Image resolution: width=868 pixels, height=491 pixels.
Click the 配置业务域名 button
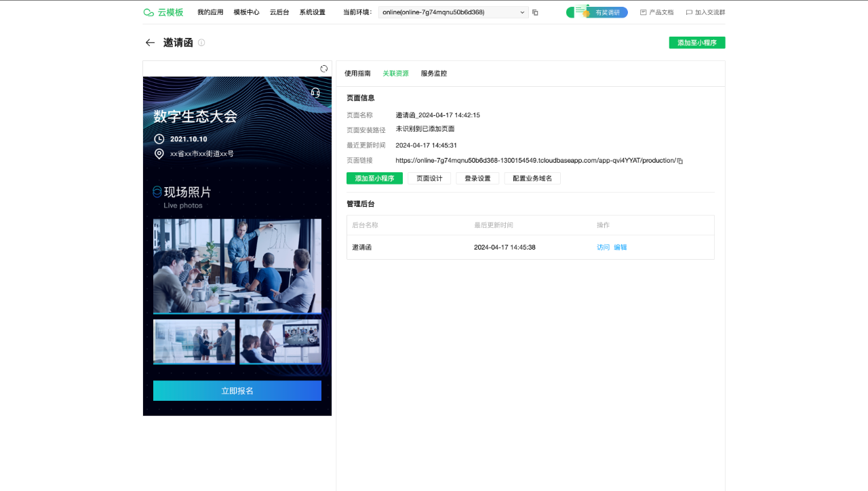[532, 178]
